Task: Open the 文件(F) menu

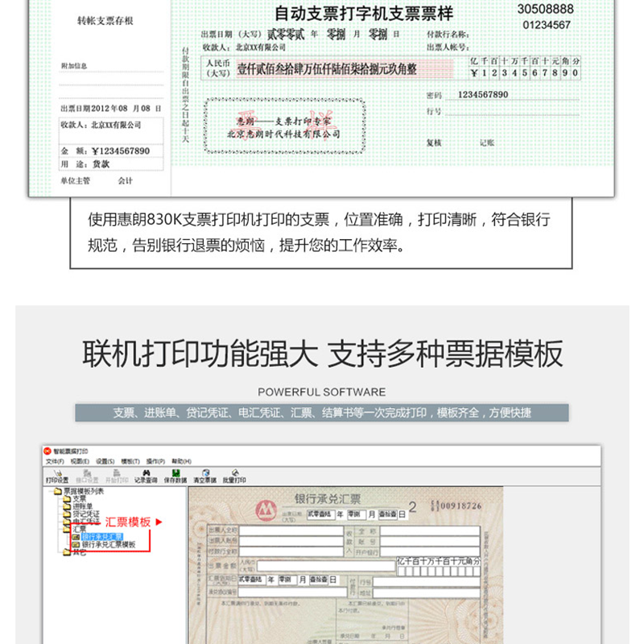Action: pos(54,461)
